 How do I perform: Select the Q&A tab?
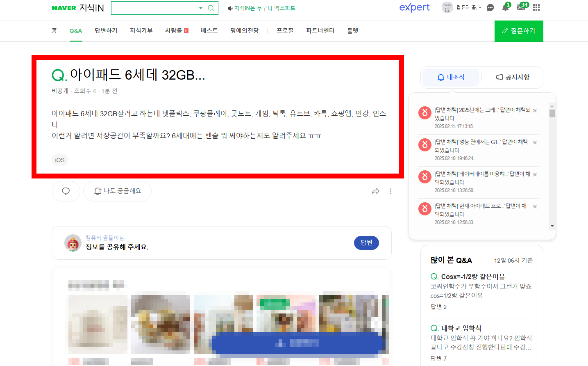(x=76, y=31)
